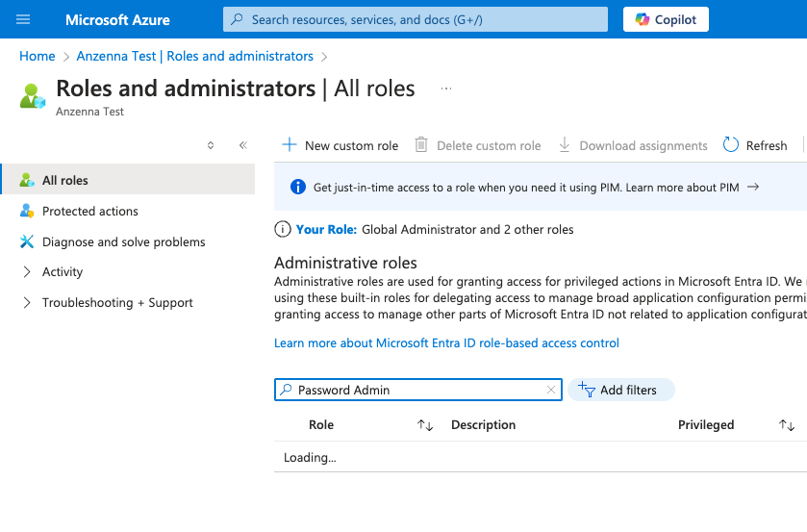Click New custom role plus icon
Viewport: 807px width, 532px height.
[x=290, y=145]
